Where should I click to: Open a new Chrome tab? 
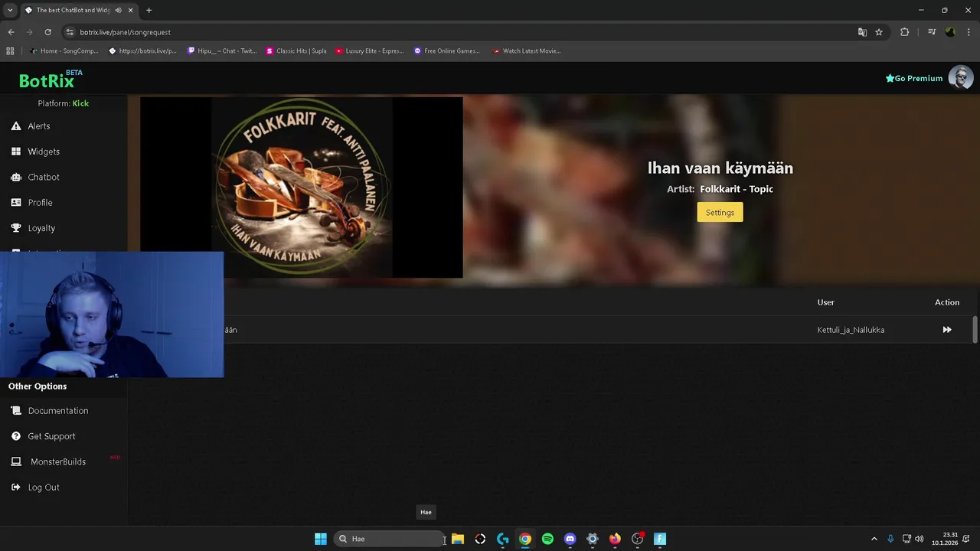[149, 10]
